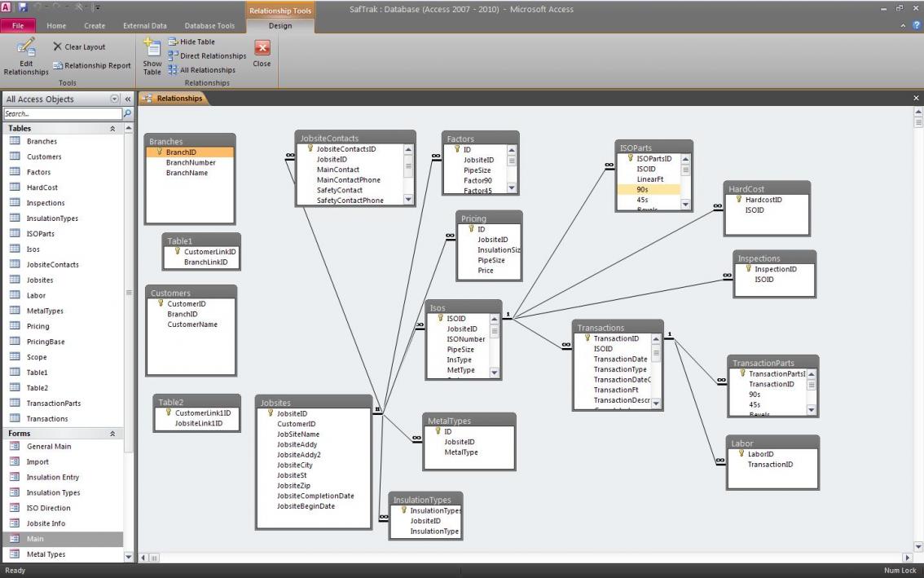Screen dimensions: 924x578
Task: Open the General Main form icon
Action: click(x=15, y=446)
